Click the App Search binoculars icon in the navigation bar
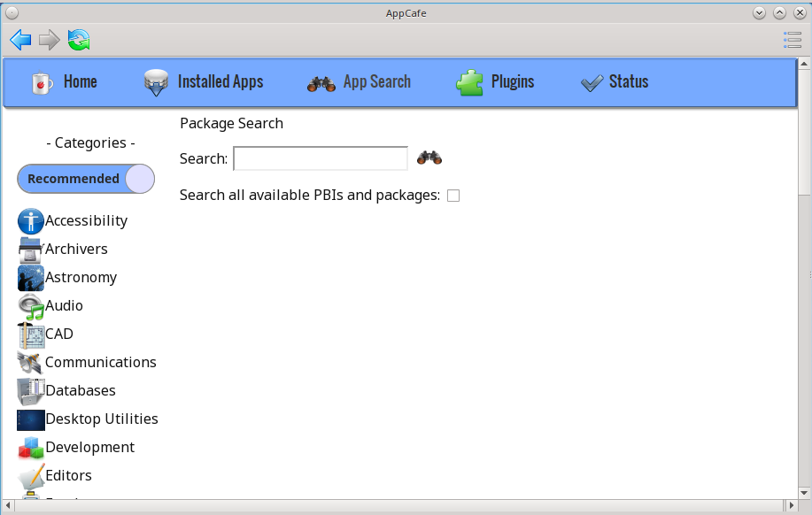The image size is (812, 515). pyautogui.click(x=321, y=83)
